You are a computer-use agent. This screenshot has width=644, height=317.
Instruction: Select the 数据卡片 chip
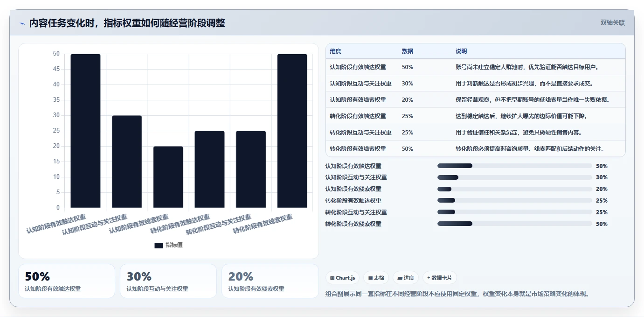(439, 278)
